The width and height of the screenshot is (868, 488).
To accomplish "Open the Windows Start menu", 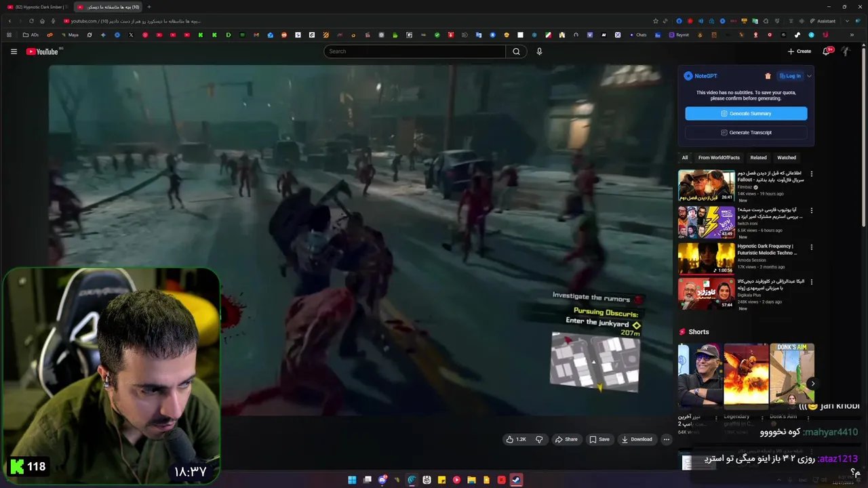I will tap(352, 480).
